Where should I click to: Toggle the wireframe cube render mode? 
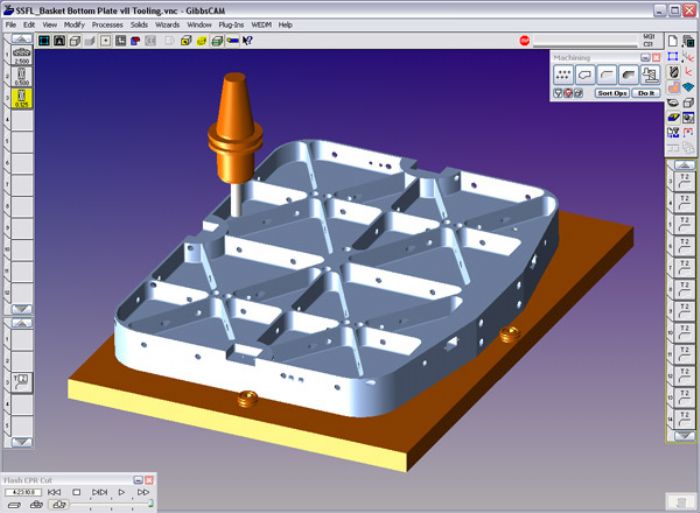[75, 41]
